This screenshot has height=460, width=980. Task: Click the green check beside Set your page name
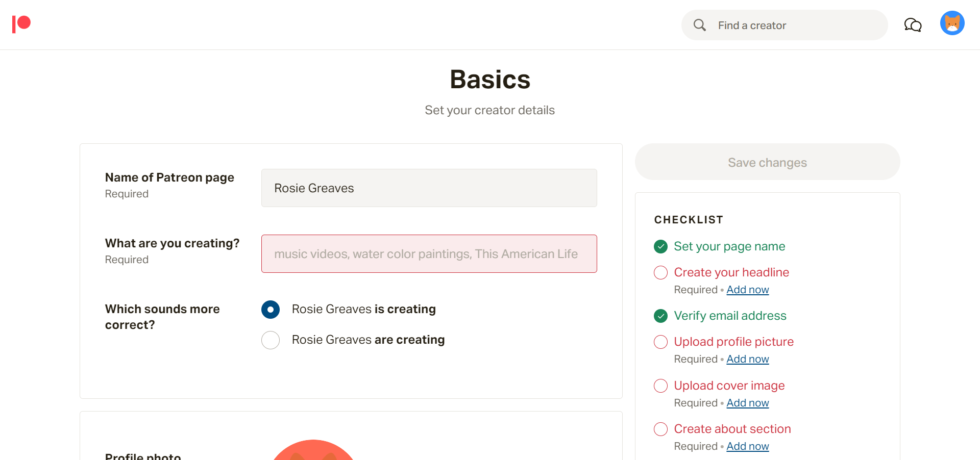[x=661, y=247]
